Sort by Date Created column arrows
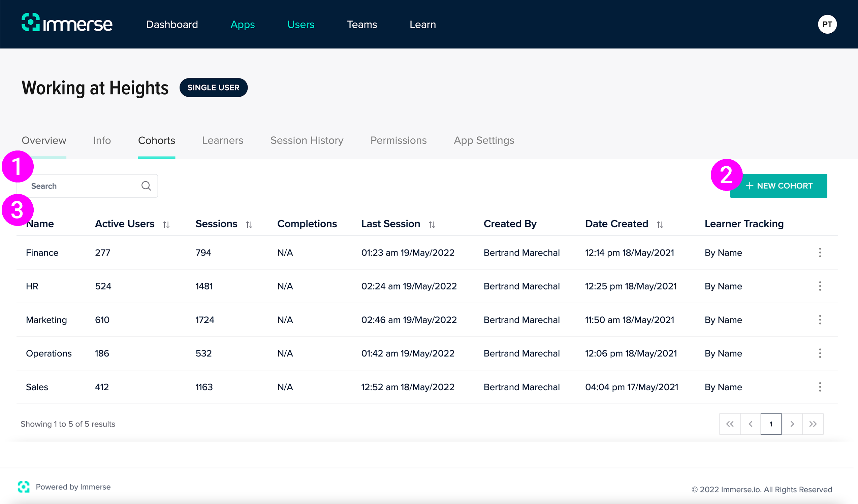This screenshot has height=504, width=858. pyautogui.click(x=660, y=224)
